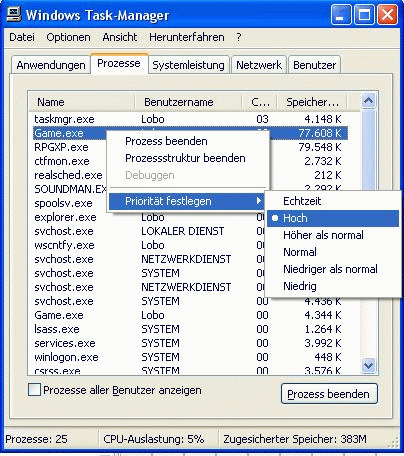Viewport: 404px width, 456px height.
Task: Sort by the Name column header
Action: pyautogui.click(x=82, y=102)
